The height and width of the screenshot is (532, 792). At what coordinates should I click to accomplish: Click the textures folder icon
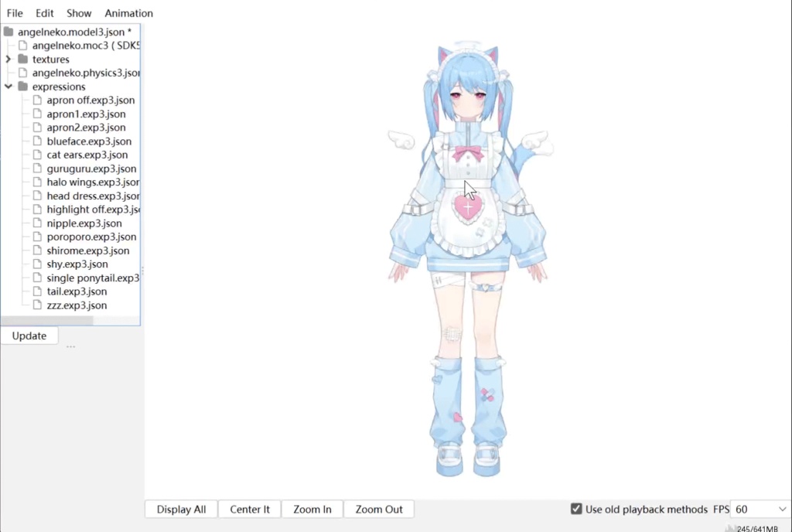(x=22, y=59)
